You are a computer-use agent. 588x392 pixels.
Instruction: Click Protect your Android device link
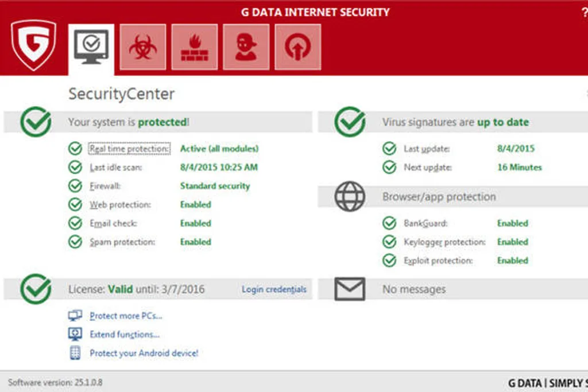[144, 353]
